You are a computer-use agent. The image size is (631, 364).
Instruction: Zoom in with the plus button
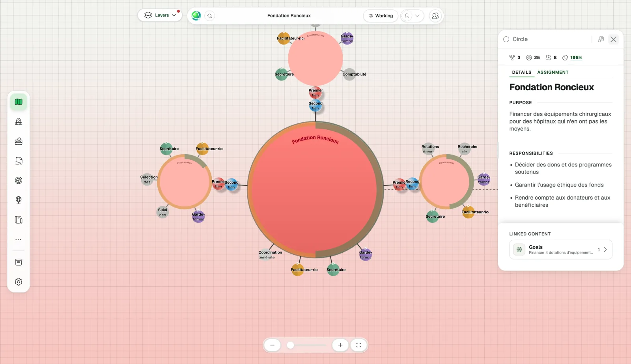340,345
